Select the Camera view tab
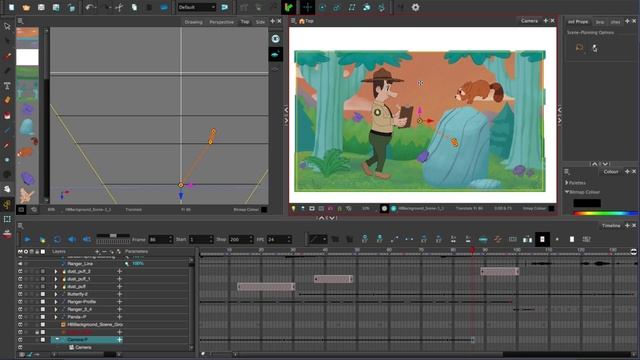The width and height of the screenshot is (640, 360). click(529, 21)
